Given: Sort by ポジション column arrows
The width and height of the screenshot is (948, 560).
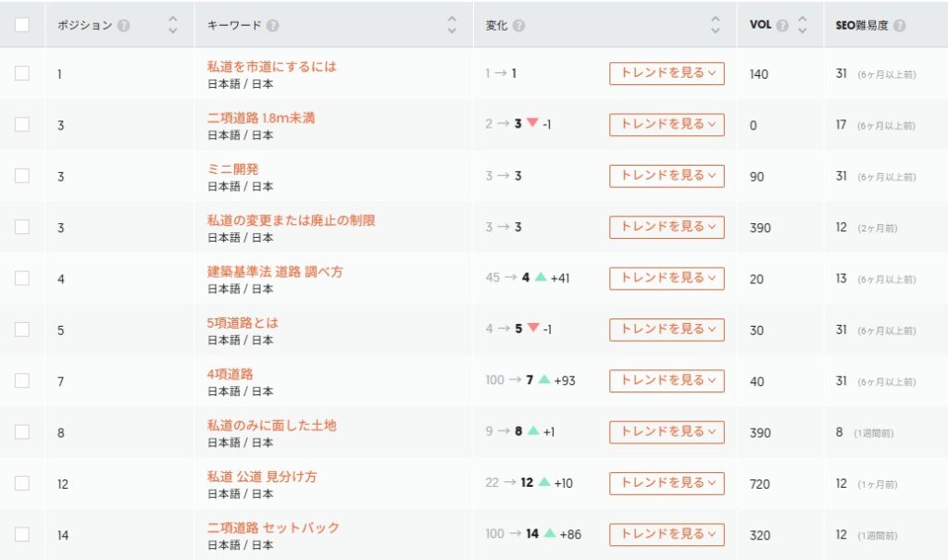Looking at the screenshot, I should [172, 25].
